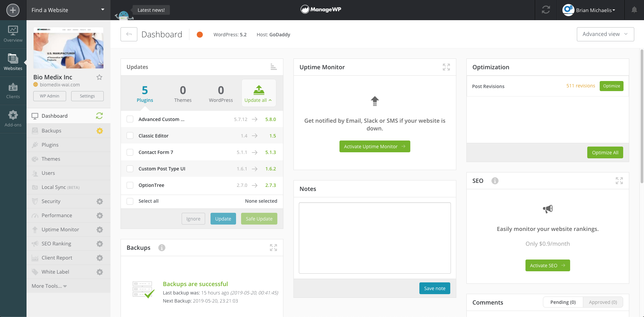Click the SEO Ranking add-on gear icon
Image resolution: width=644 pixels, height=317 pixels.
[x=100, y=244]
